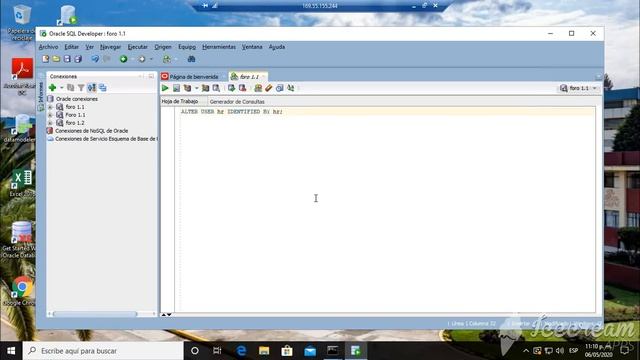
Task: Expand the foro 1.2 connection node
Action: tap(50, 123)
